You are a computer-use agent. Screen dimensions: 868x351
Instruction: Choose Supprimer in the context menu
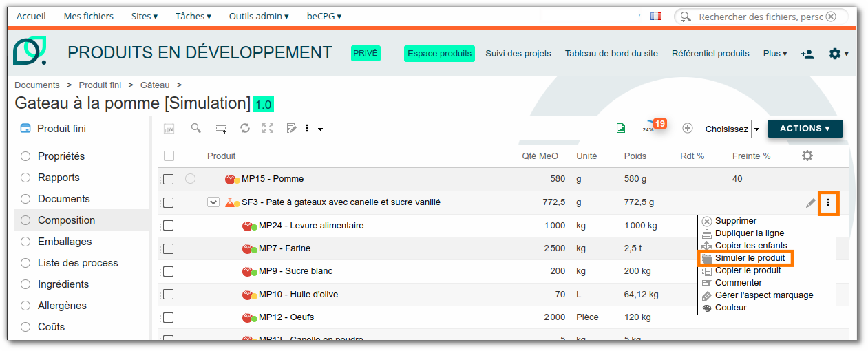point(735,221)
